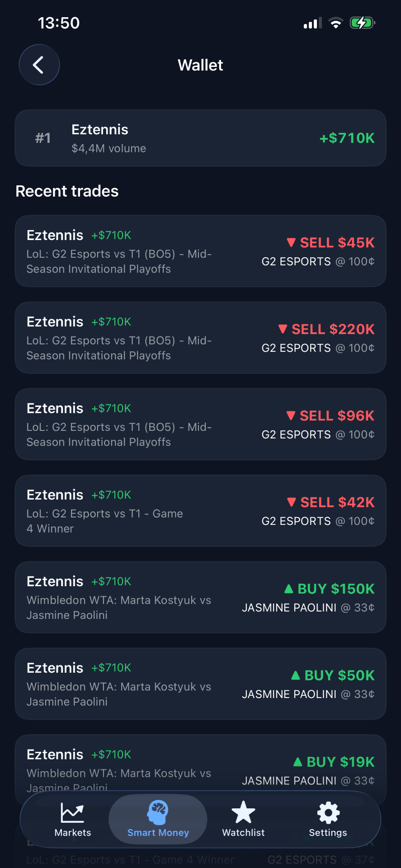This screenshot has height=868, width=401.
Task: Open the Settings gear icon
Action: click(x=328, y=813)
